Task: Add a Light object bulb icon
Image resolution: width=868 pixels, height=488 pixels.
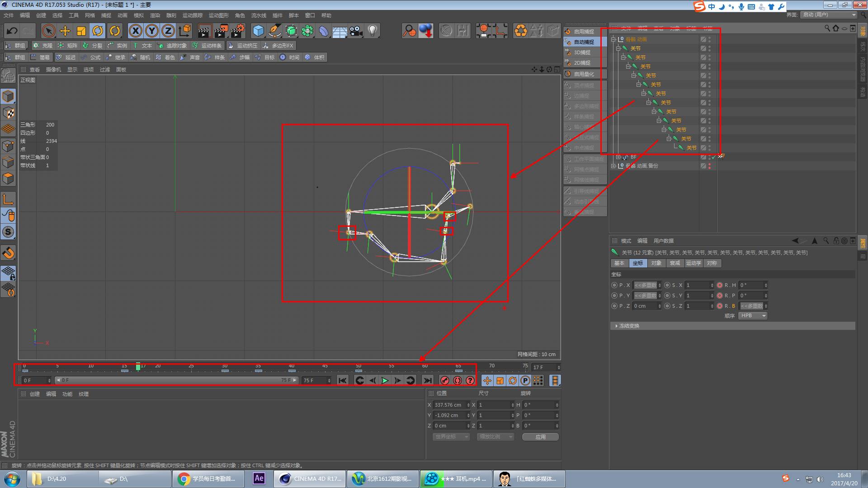Action: 372,31
